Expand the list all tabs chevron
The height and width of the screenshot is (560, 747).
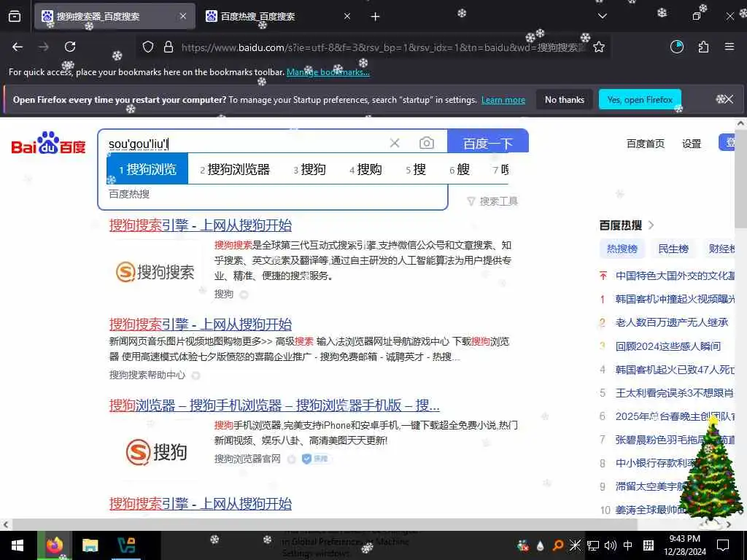coord(602,16)
